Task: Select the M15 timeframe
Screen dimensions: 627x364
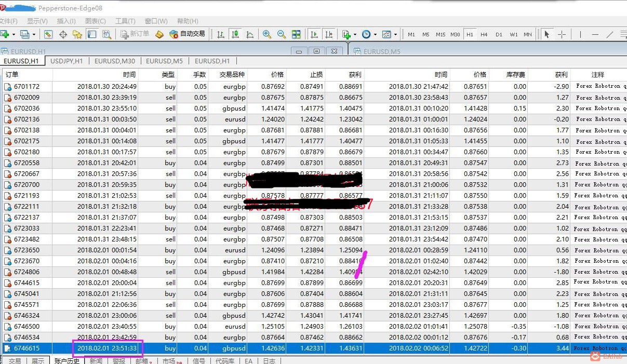Action: point(441,34)
